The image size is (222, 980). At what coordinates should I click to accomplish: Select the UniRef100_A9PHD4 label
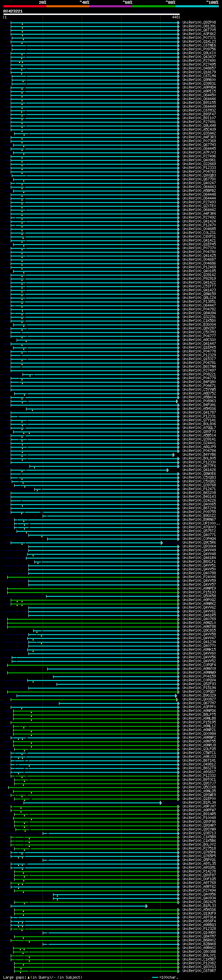point(199,88)
